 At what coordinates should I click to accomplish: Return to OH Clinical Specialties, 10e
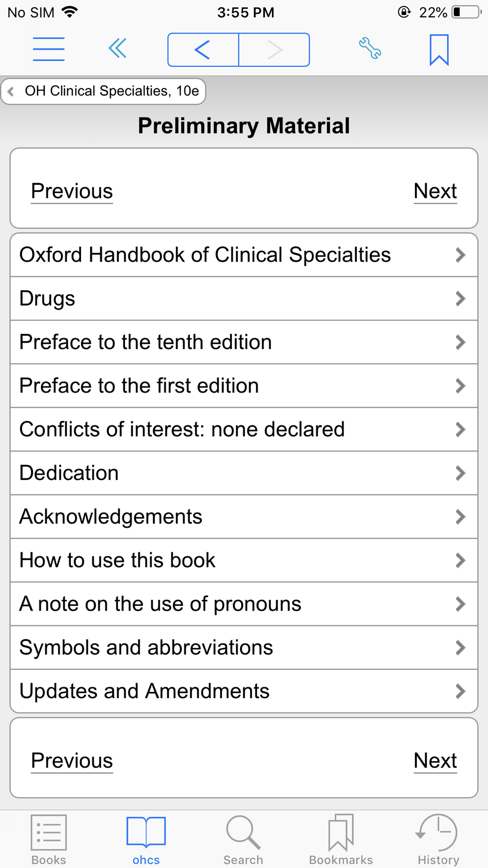coord(103,91)
